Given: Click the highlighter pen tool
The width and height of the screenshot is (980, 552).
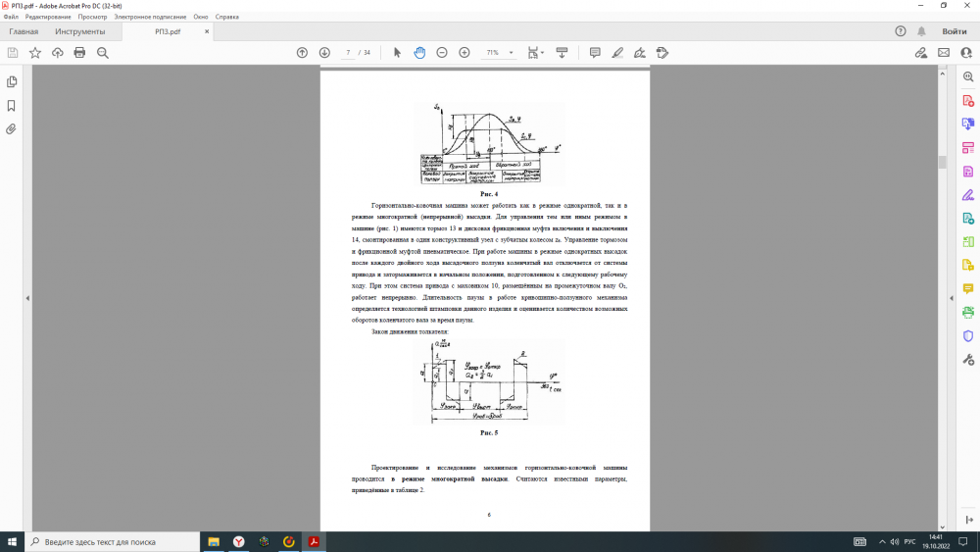Looking at the screenshot, I should click(x=617, y=52).
